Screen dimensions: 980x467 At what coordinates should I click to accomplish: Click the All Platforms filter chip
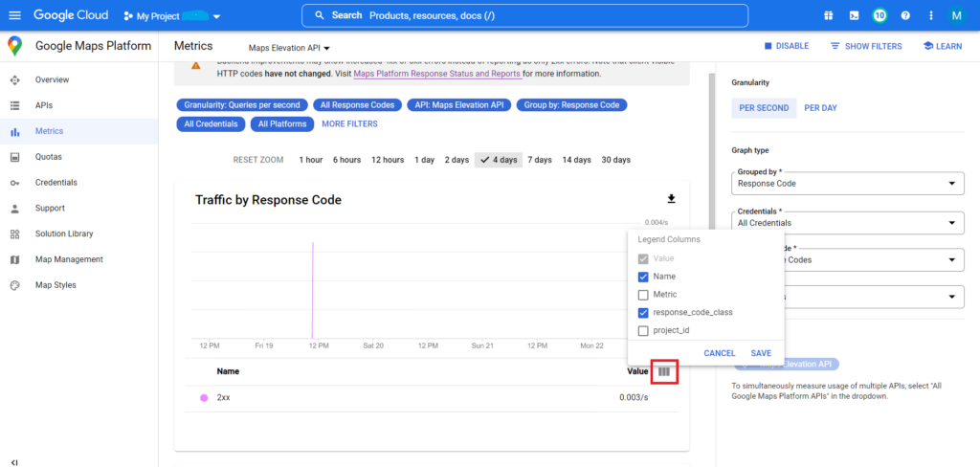(x=282, y=124)
